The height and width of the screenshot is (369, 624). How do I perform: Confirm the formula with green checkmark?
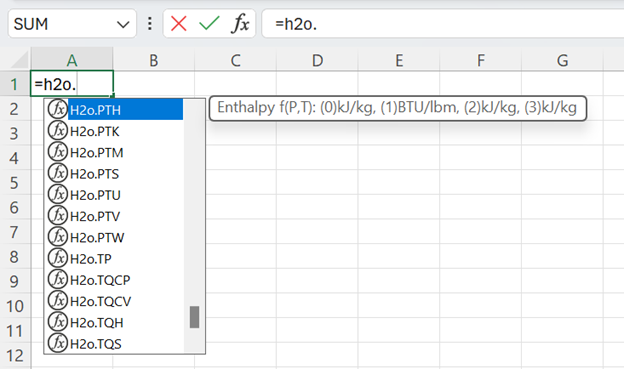(209, 24)
